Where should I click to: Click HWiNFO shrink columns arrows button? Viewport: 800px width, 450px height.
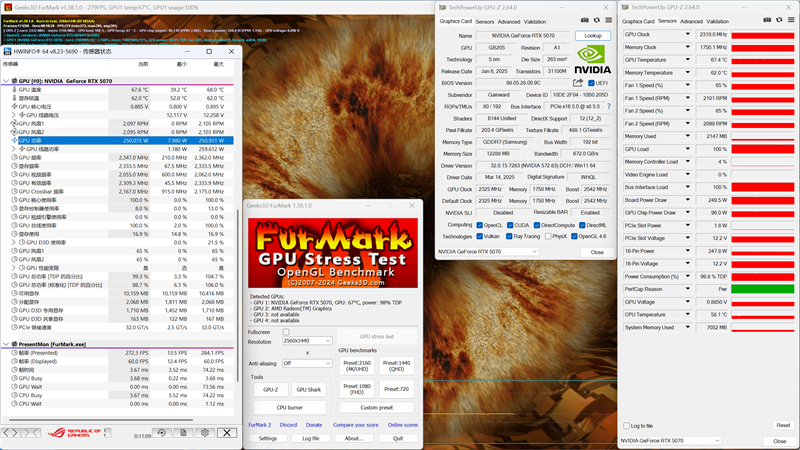[x=31, y=433]
